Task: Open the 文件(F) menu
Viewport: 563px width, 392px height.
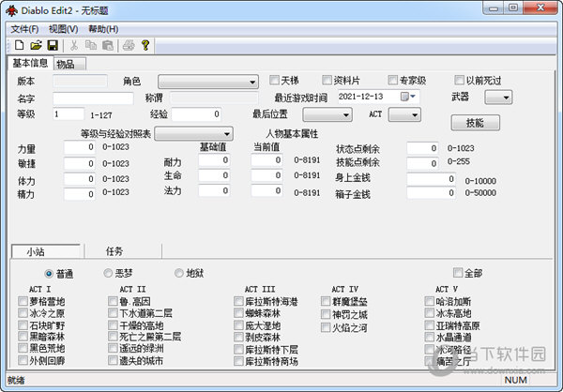Action: click(24, 28)
